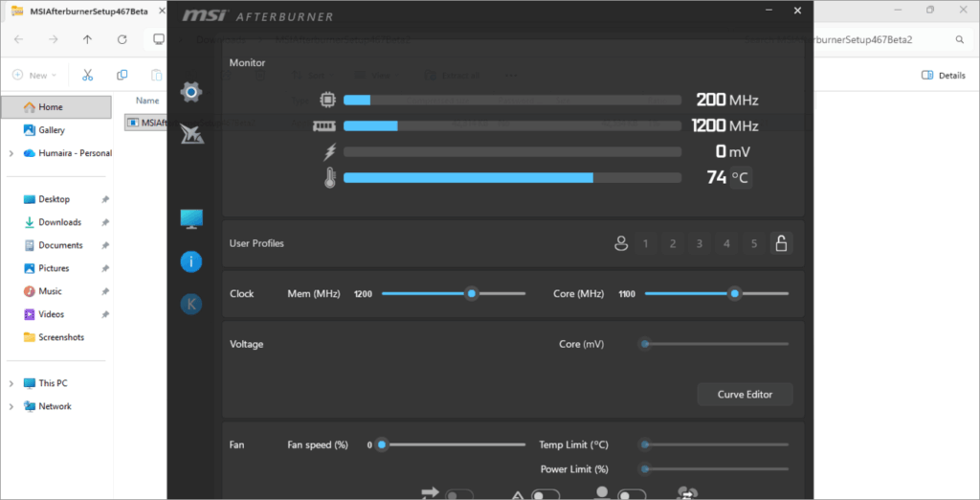Select user profile slot 1

(x=646, y=243)
